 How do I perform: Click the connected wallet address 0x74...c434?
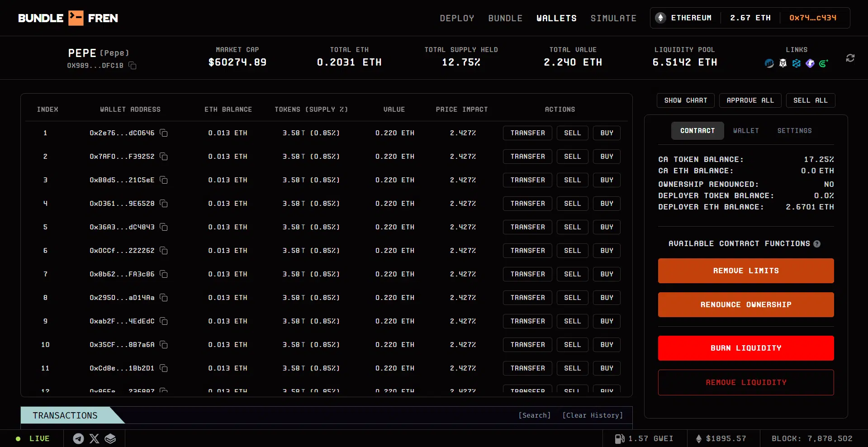(813, 18)
